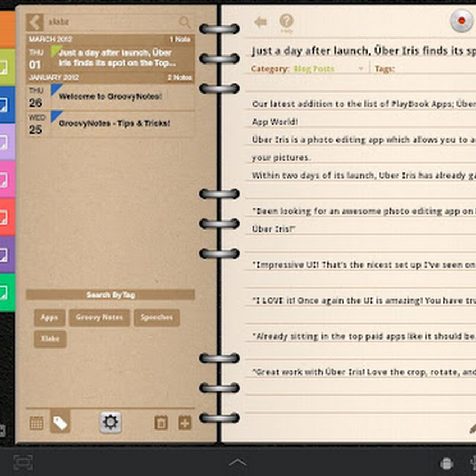Click the '2 Notes' count label
This screenshot has width=476, height=476.
(x=180, y=78)
